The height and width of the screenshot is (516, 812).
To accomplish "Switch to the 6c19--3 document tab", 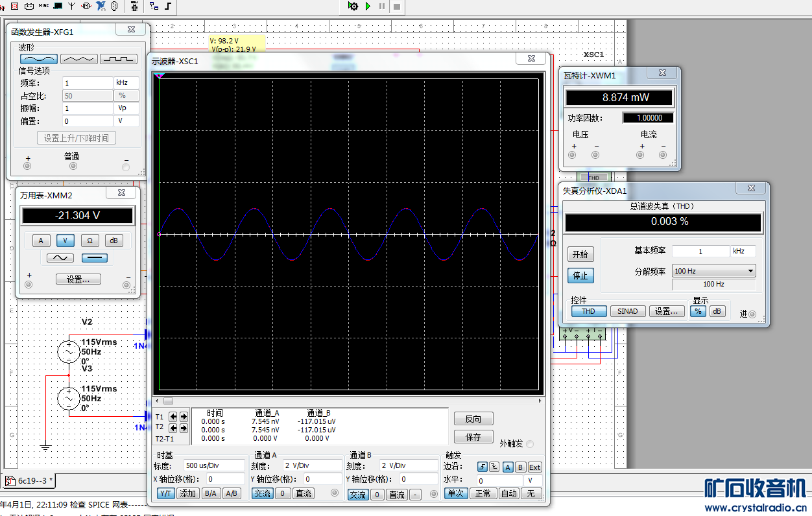I will (x=29, y=481).
